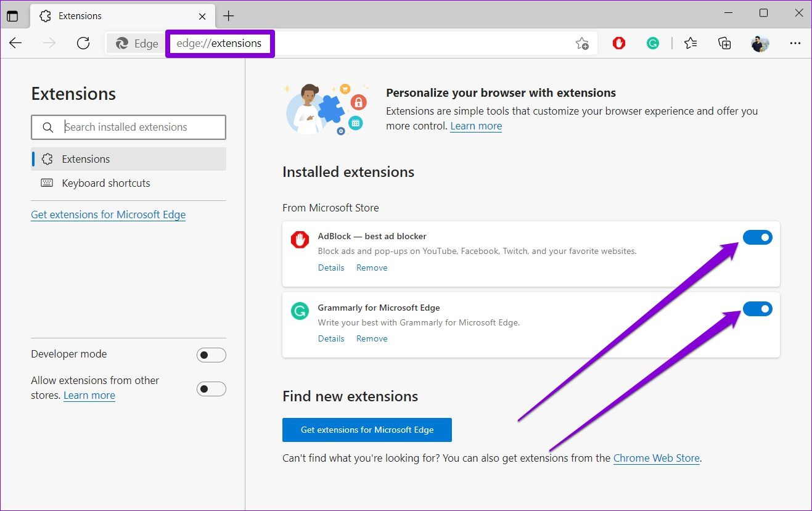View AdBlock Details link
Image resolution: width=812 pixels, height=511 pixels.
click(x=331, y=268)
